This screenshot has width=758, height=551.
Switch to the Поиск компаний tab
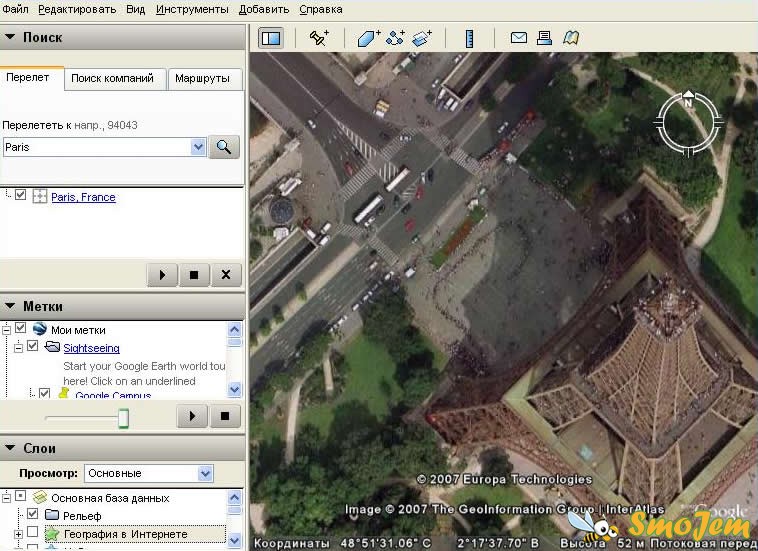113,78
